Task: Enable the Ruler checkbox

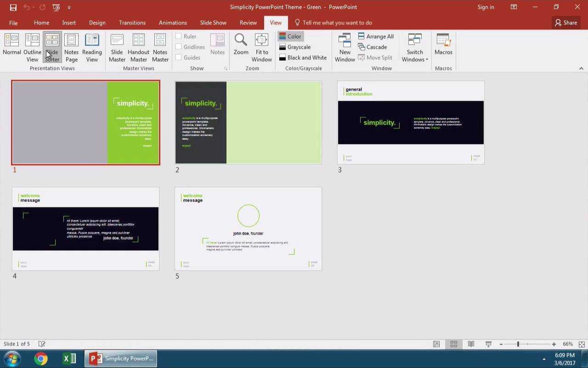Action: point(179,36)
